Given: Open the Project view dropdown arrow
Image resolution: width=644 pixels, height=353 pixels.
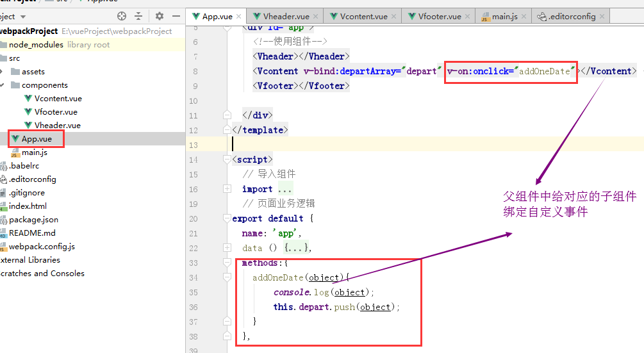Looking at the screenshot, I should (23, 17).
